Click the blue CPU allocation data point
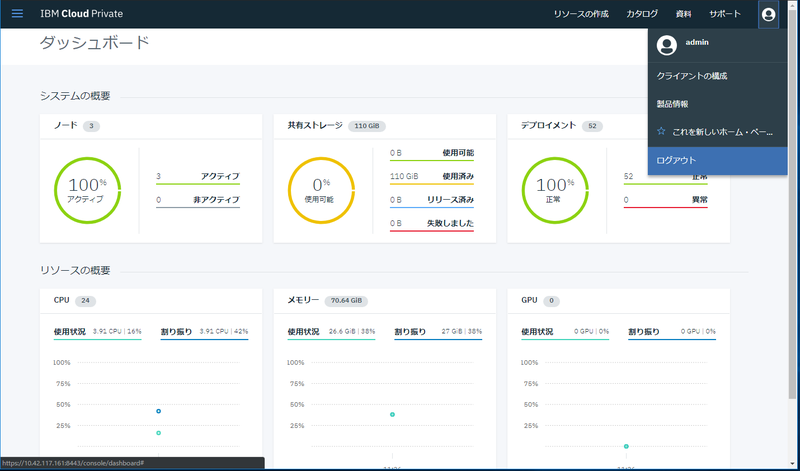800x471 pixels. coord(159,411)
